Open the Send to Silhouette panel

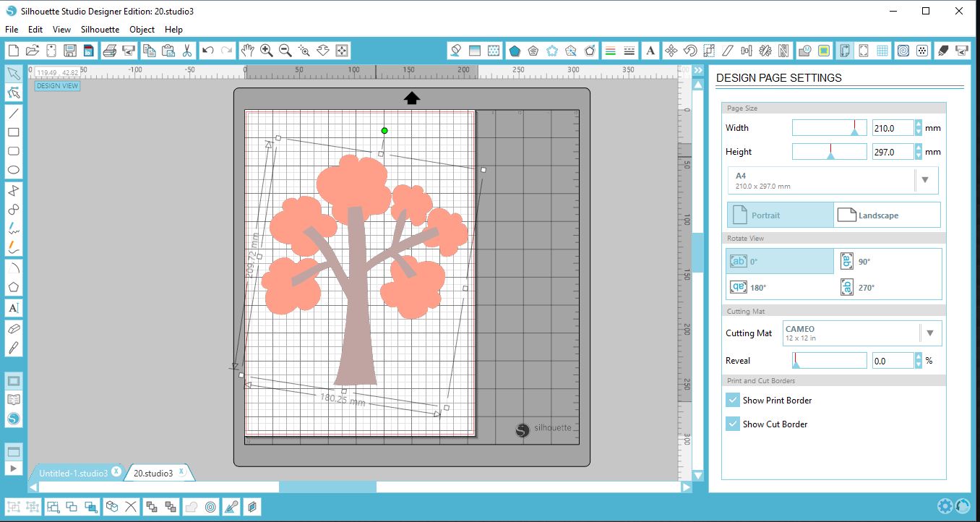tap(961, 50)
